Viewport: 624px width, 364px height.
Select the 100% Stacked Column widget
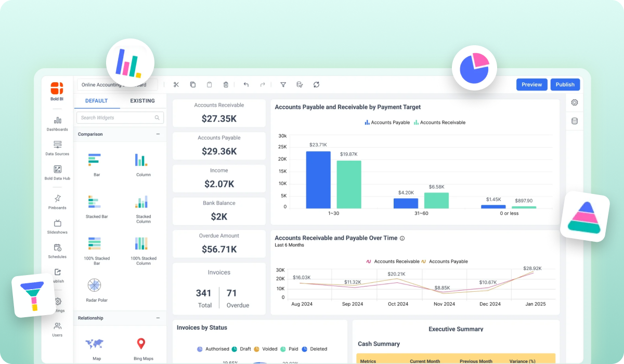tap(144, 251)
